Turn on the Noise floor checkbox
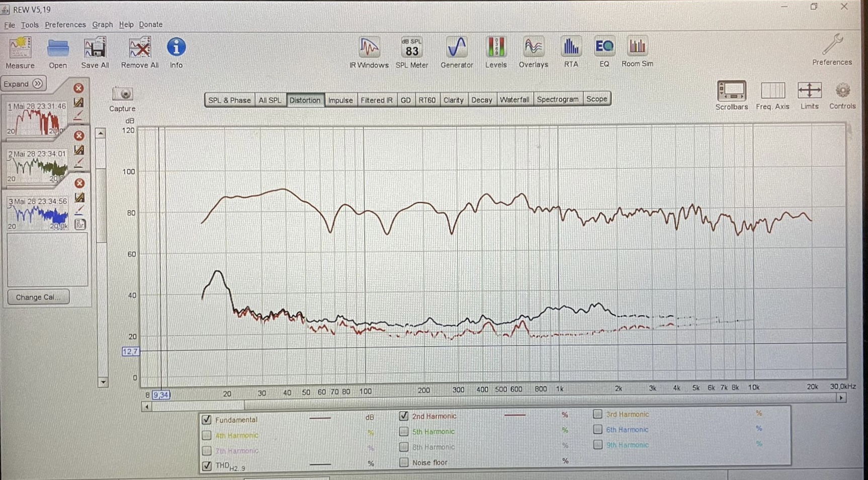Screen dimensions: 868x480 [x=404, y=462]
